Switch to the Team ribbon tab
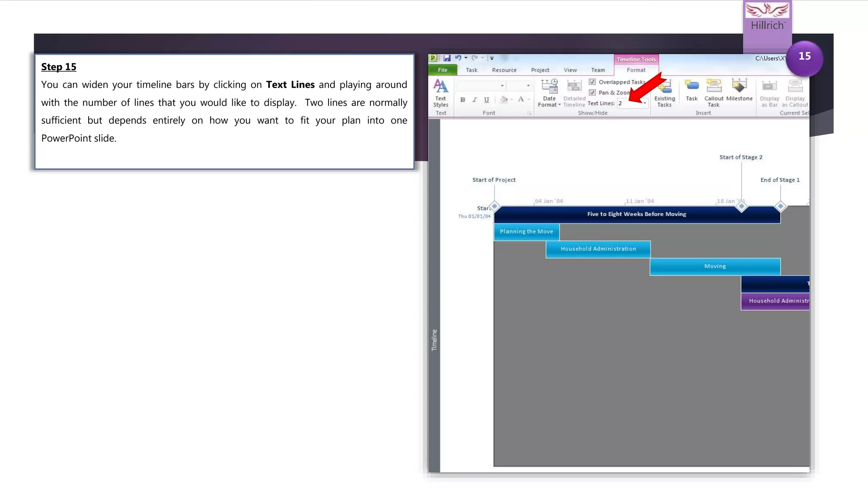 pyautogui.click(x=598, y=70)
